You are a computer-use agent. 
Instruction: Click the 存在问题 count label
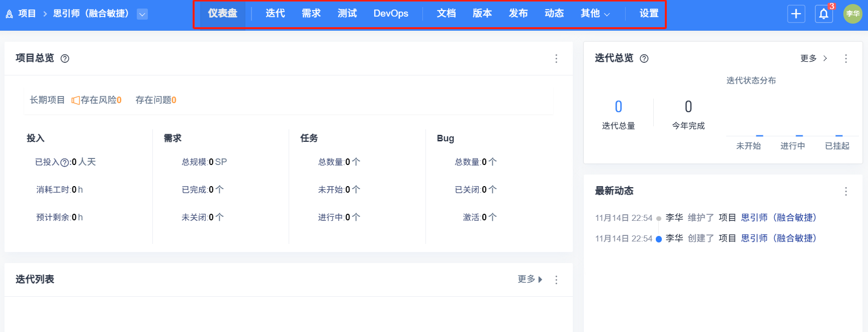pos(156,100)
